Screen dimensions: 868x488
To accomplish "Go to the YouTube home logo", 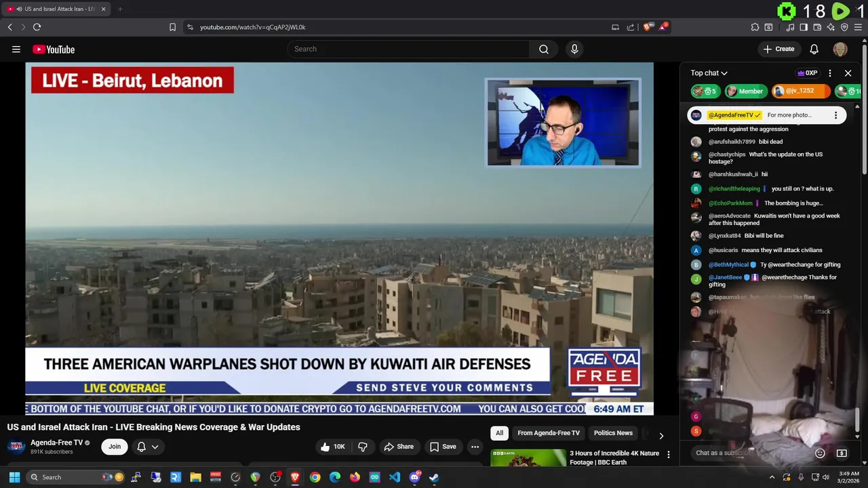I will pyautogui.click(x=54, y=49).
